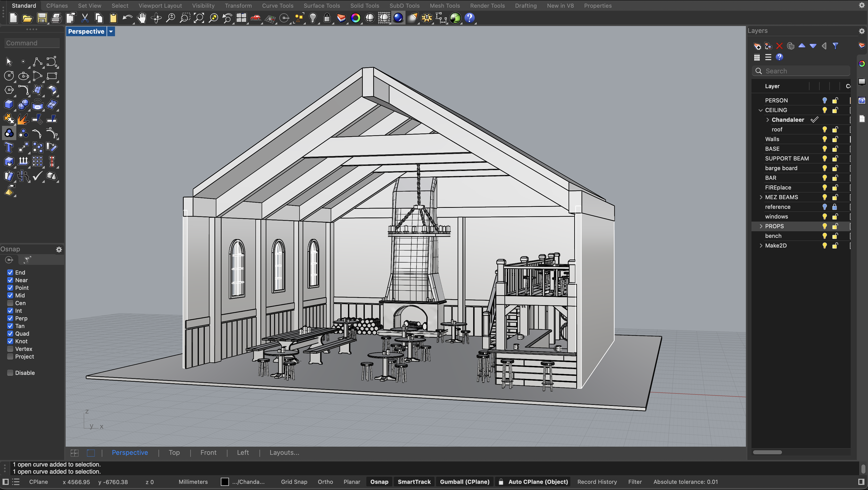The height and width of the screenshot is (490, 868).
Task: Select the Pan hand tool
Action: tap(142, 18)
